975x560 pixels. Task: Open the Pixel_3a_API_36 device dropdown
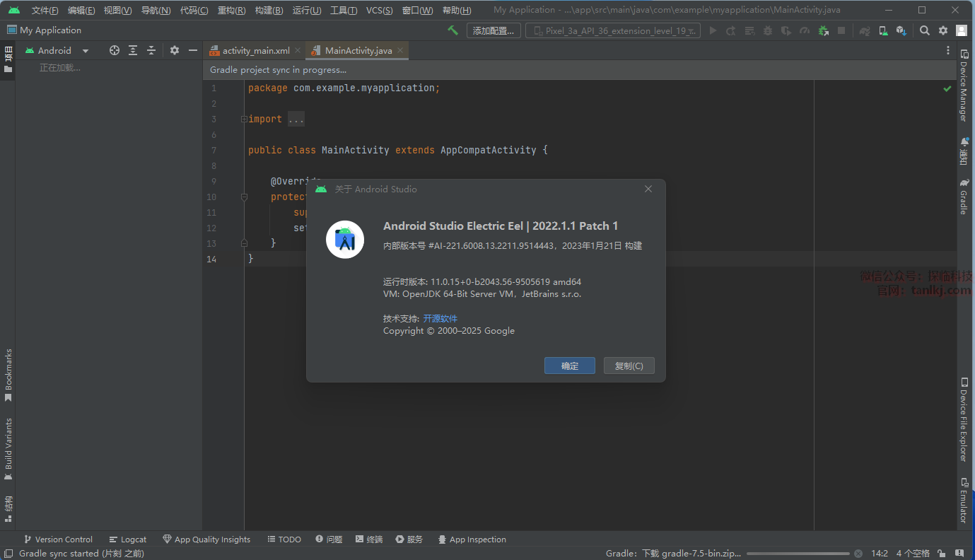(613, 30)
